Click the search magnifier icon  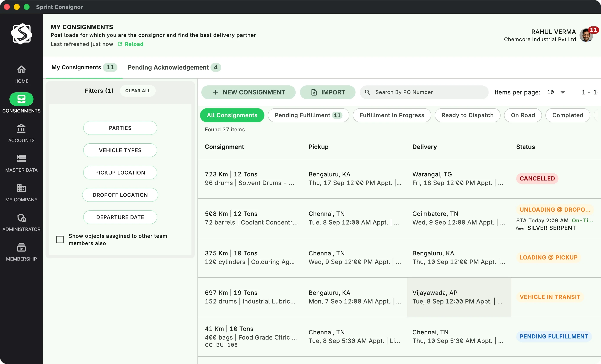(x=367, y=92)
